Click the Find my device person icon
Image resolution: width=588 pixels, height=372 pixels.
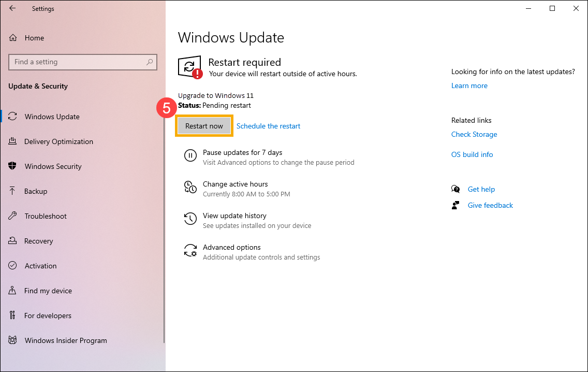pyautogui.click(x=13, y=290)
